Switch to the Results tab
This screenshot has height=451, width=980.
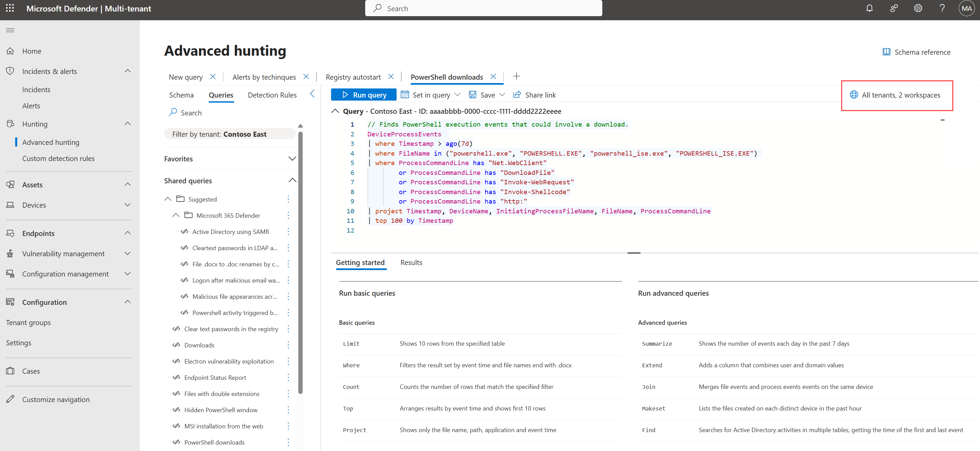click(x=411, y=262)
